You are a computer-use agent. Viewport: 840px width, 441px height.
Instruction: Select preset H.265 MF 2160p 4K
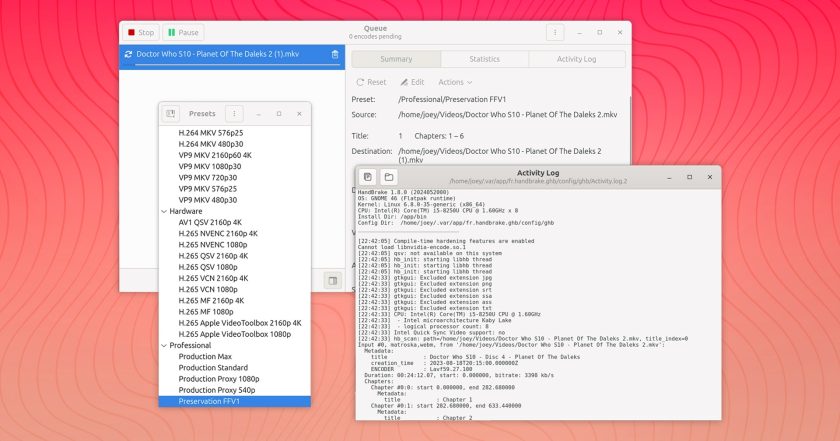235,301
